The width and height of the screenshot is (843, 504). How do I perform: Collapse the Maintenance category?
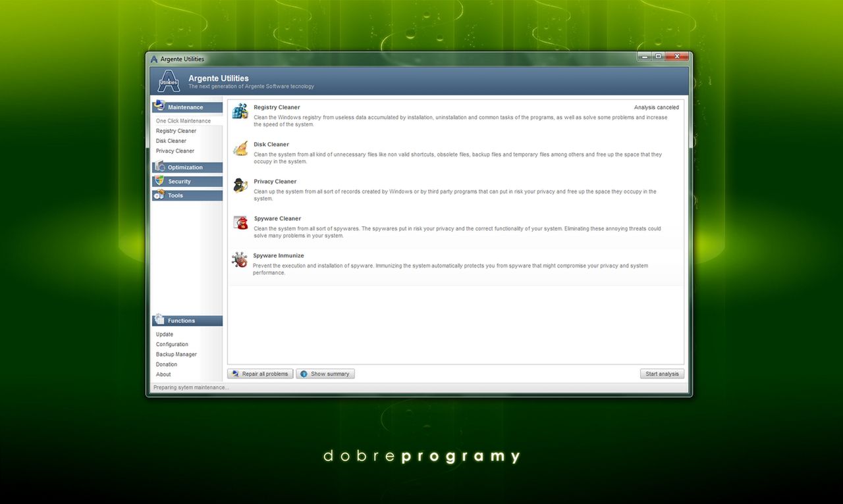click(187, 107)
